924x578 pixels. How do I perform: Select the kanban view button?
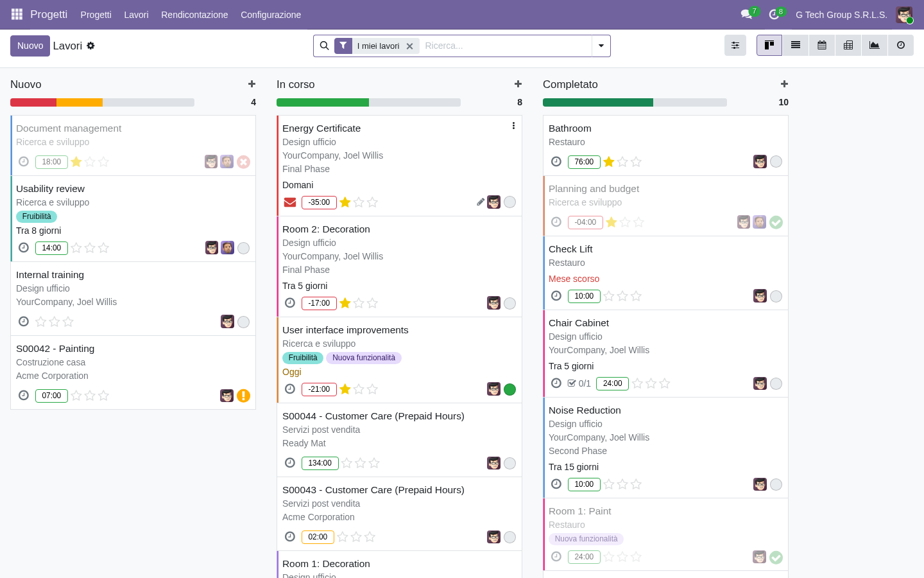[x=769, y=46]
